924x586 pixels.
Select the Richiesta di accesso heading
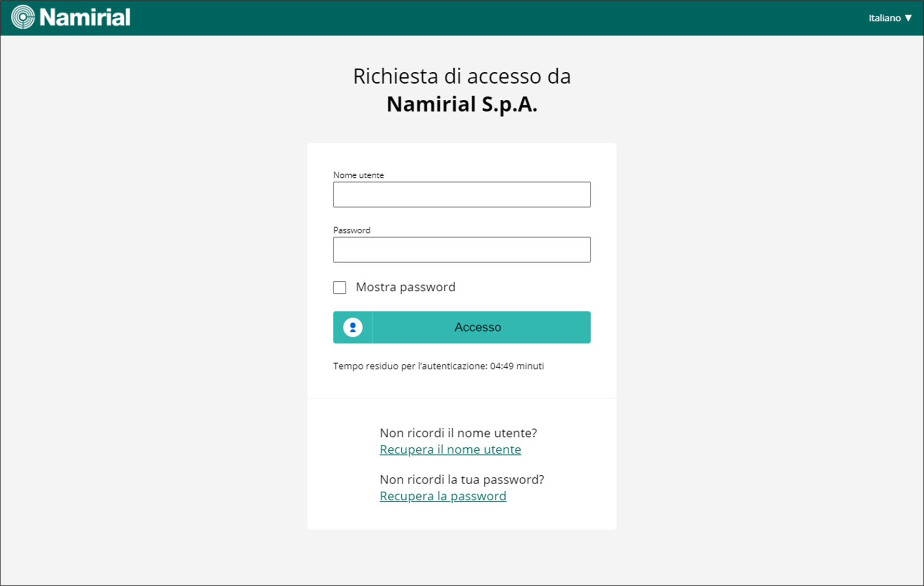461,76
